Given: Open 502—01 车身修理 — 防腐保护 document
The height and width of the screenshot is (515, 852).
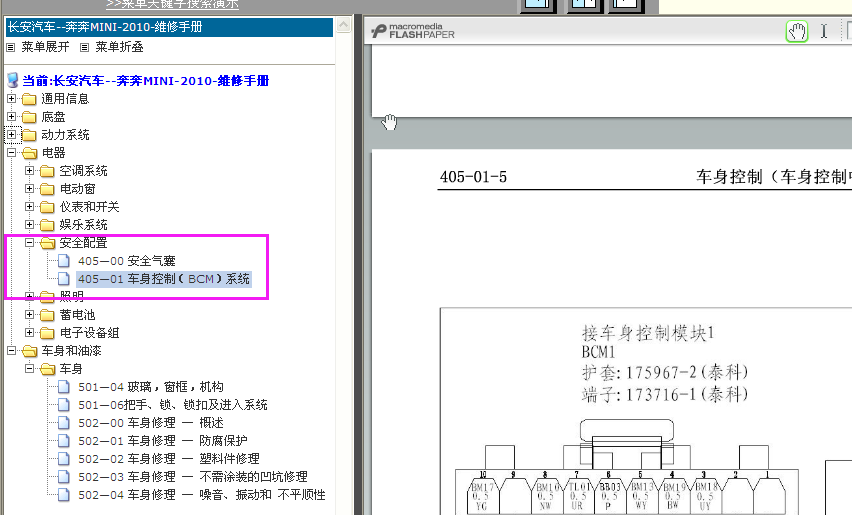Looking at the screenshot, I should click(x=162, y=441).
